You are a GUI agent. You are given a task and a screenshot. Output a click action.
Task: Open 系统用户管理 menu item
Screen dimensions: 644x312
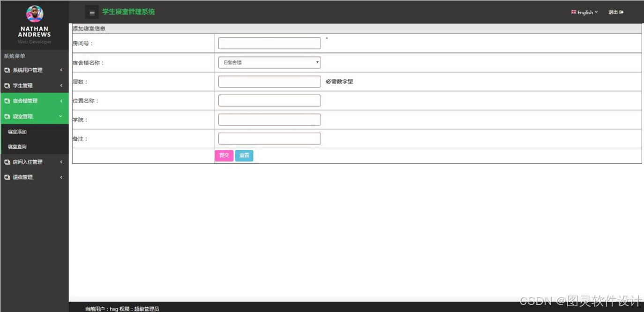[34, 70]
